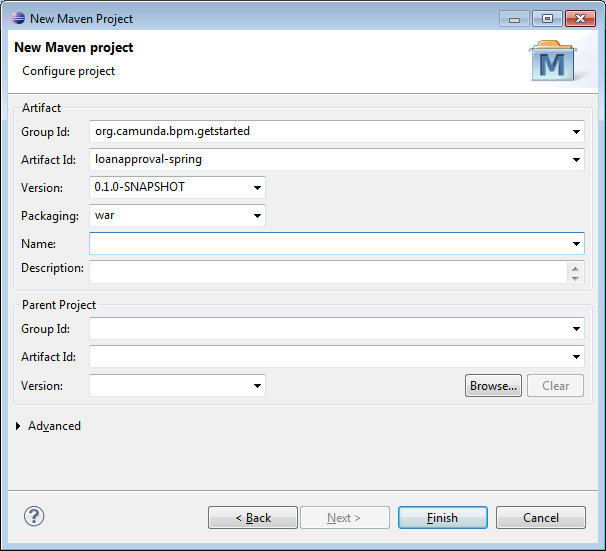Click the Description scroll down arrow
Viewport: 606px width, 551px height.
tap(575, 278)
